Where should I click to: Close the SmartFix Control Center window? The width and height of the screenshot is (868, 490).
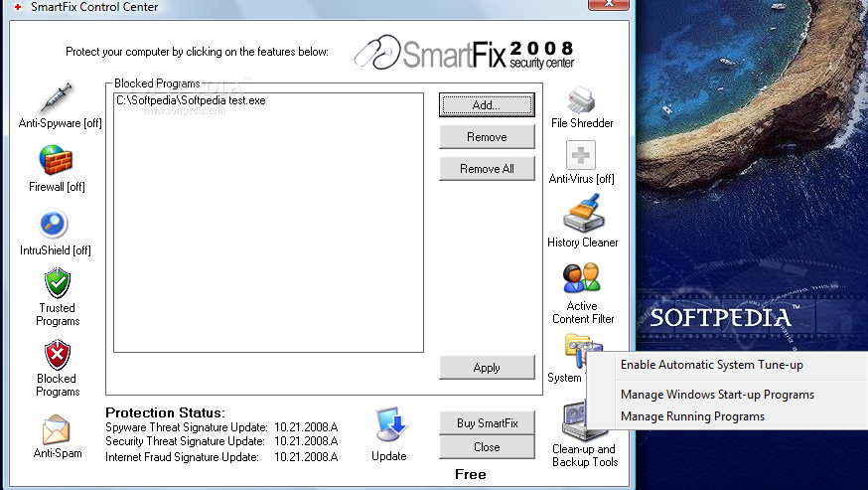pyautogui.click(x=609, y=4)
